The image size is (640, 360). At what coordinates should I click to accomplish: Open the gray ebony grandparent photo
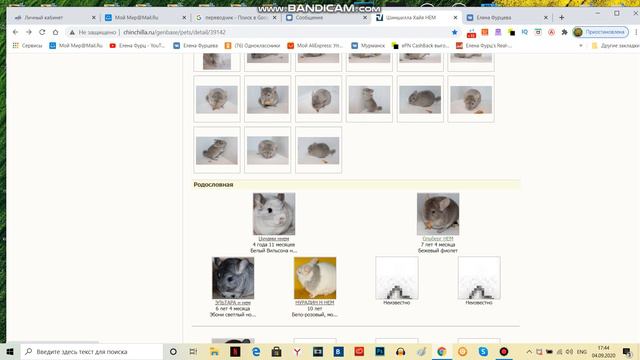pos(233,278)
